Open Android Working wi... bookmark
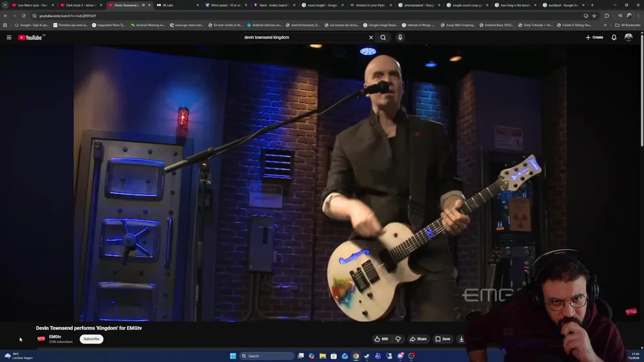This screenshot has width=644, height=362. (147, 25)
